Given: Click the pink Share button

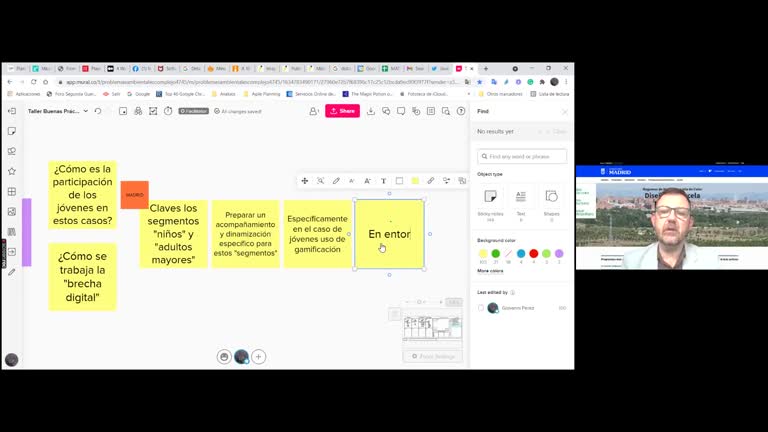Looking at the screenshot, I should point(342,111).
